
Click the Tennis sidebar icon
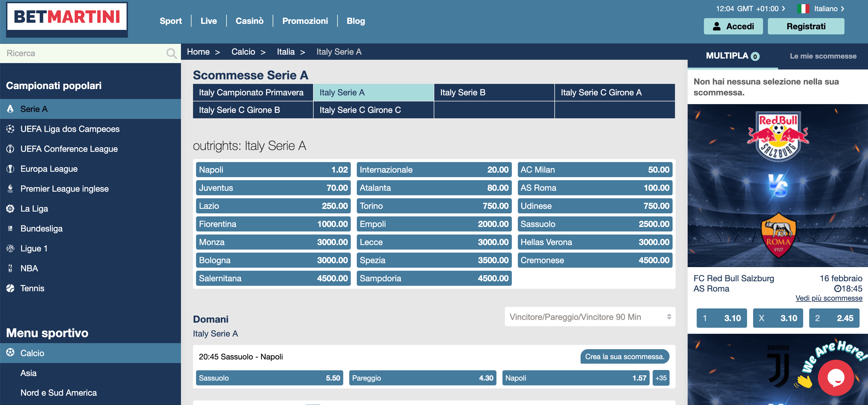coord(10,288)
